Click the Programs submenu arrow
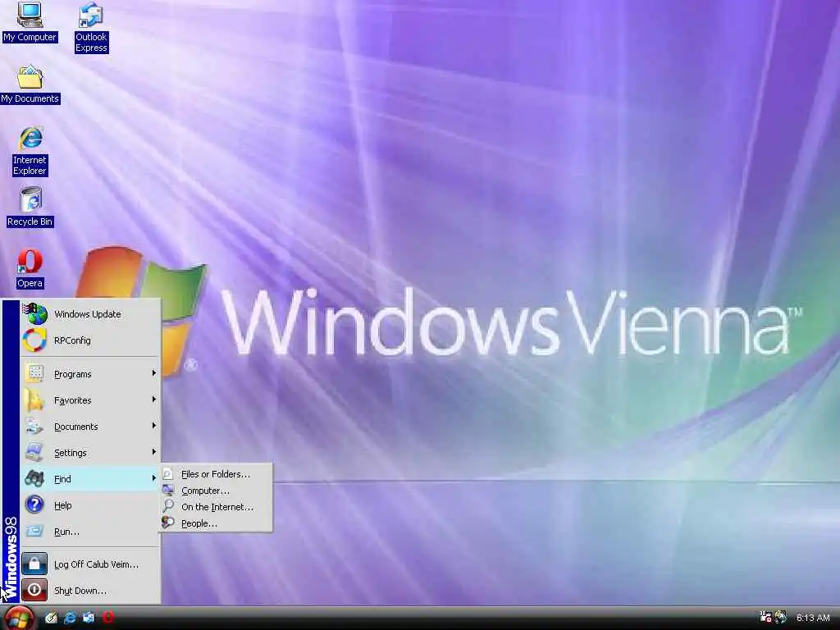The height and width of the screenshot is (630, 840). click(x=153, y=373)
